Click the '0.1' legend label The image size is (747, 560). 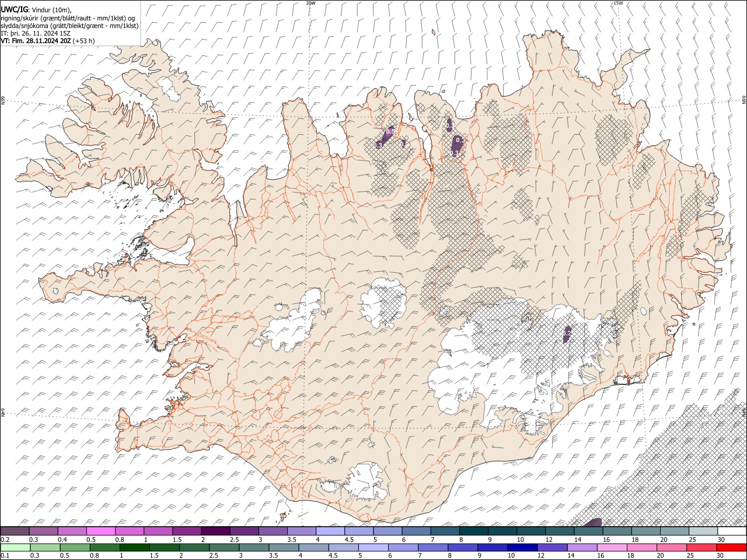[x=5, y=556]
